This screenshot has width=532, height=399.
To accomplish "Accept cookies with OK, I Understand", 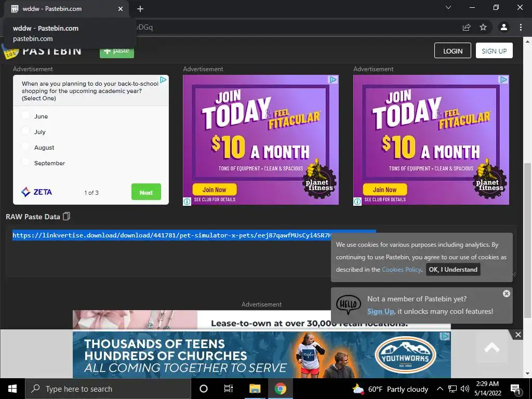I will click(453, 270).
